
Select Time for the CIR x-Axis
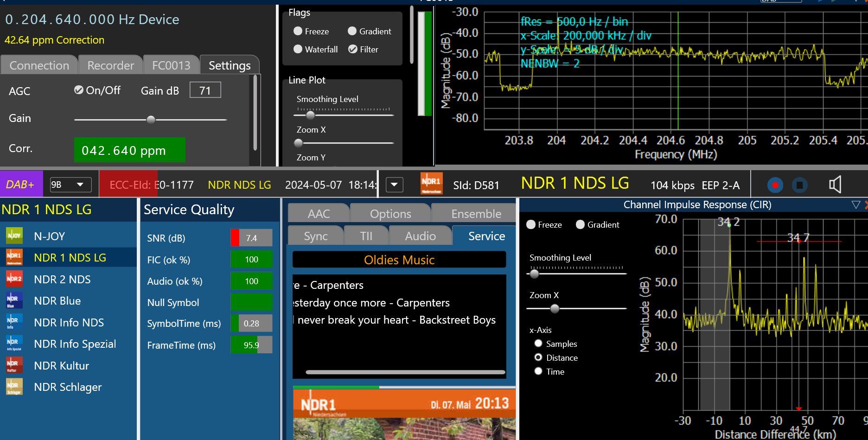tap(538, 371)
